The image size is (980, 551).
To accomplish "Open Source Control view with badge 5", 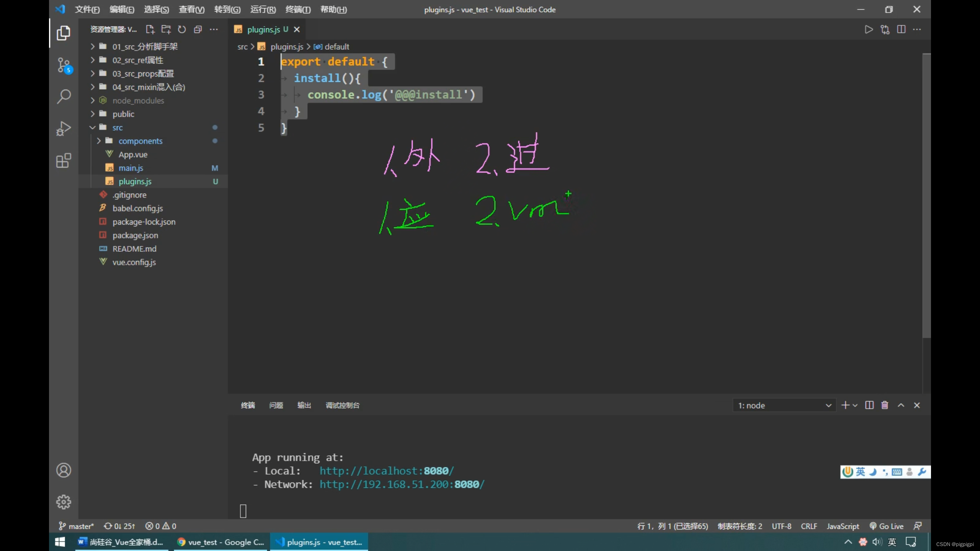I will [x=64, y=65].
